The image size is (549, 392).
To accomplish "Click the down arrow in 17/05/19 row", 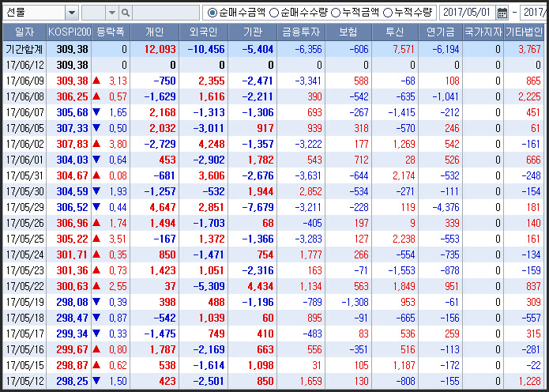I will pyautogui.click(x=96, y=302).
